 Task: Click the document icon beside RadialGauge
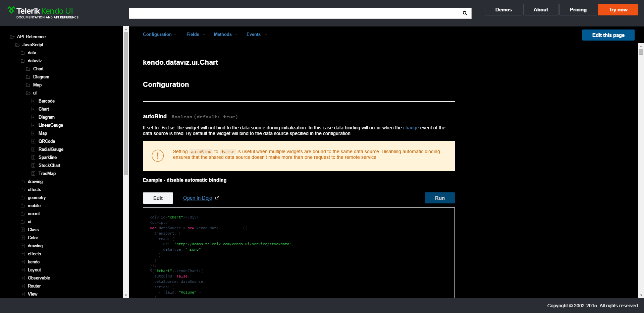coord(34,149)
